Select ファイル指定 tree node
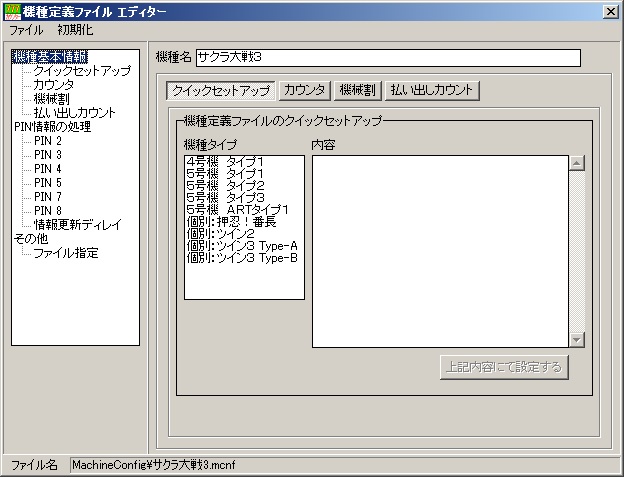 (66, 253)
